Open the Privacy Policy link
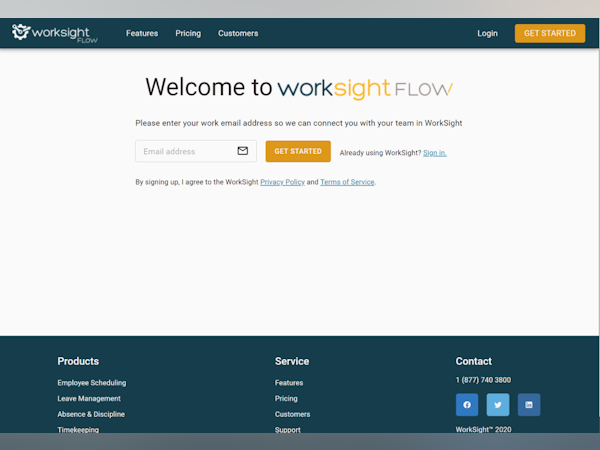The height and width of the screenshot is (450, 600). (x=282, y=182)
